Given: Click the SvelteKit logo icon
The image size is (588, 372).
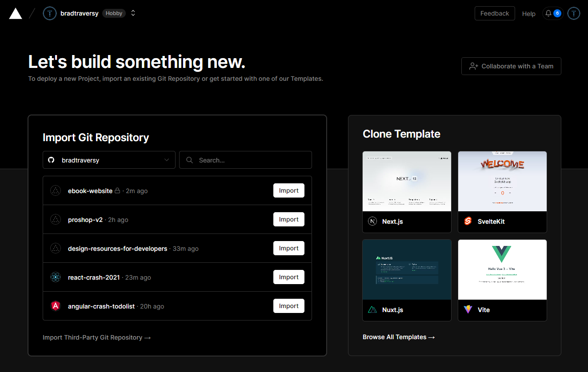Looking at the screenshot, I should pyautogui.click(x=468, y=221).
